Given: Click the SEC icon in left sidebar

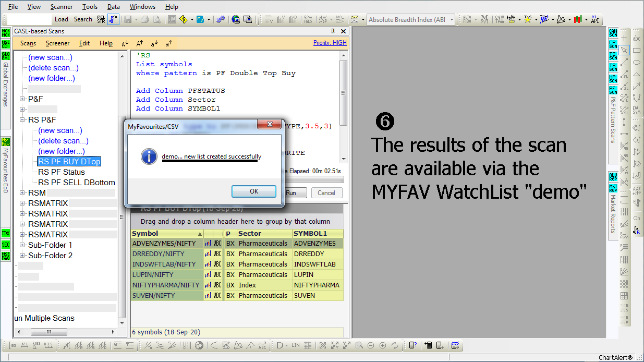Looking at the screenshot, I should pyautogui.click(x=6, y=245).
